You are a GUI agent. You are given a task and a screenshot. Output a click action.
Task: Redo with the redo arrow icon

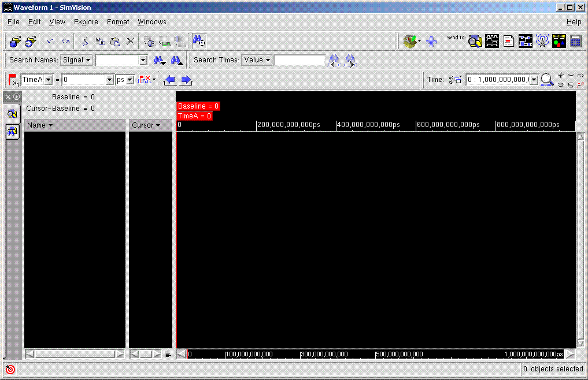pyautogui.click(x=66, y=41)
